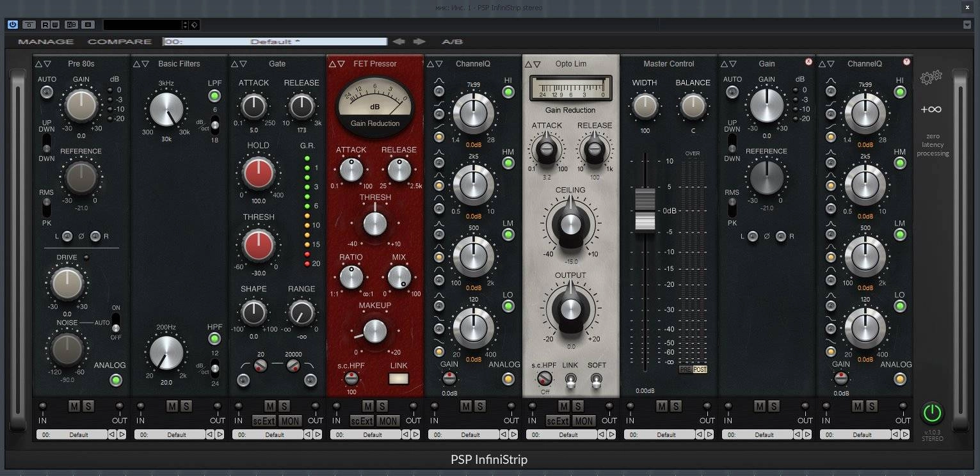This screenshot has width=980, height=476.
Task: Open the MANAGE menu
Action: (46, 42)
